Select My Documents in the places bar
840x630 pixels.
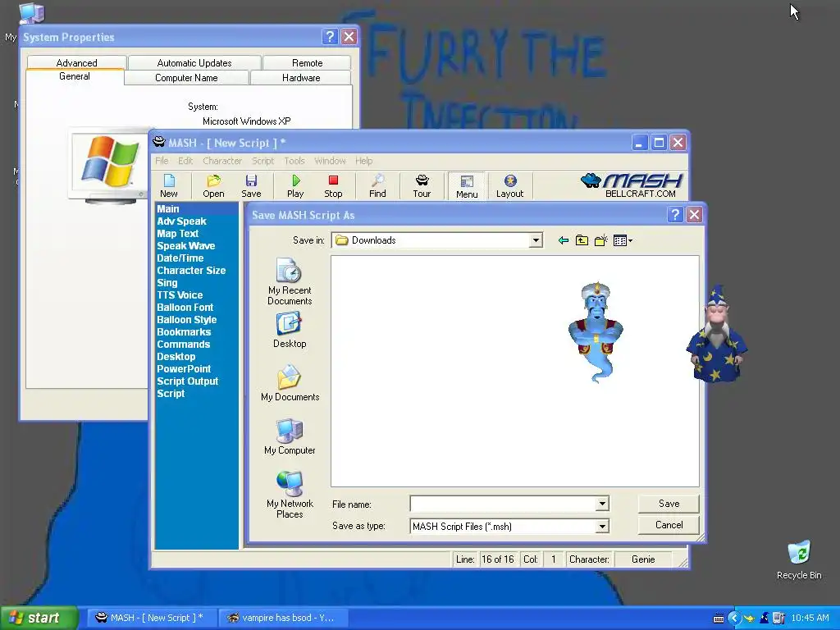coord(290,383)
